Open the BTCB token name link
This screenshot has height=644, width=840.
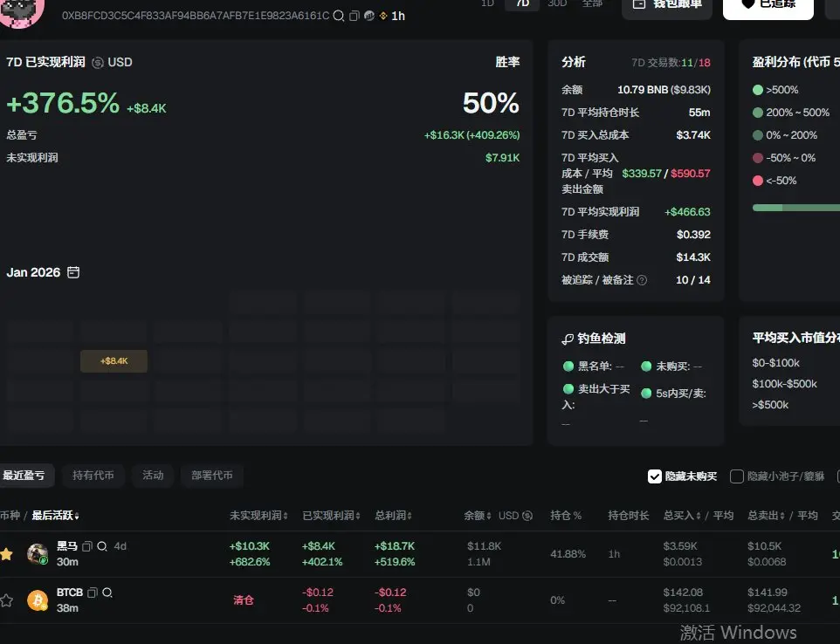pyautogui.click(x=70, y=592)
